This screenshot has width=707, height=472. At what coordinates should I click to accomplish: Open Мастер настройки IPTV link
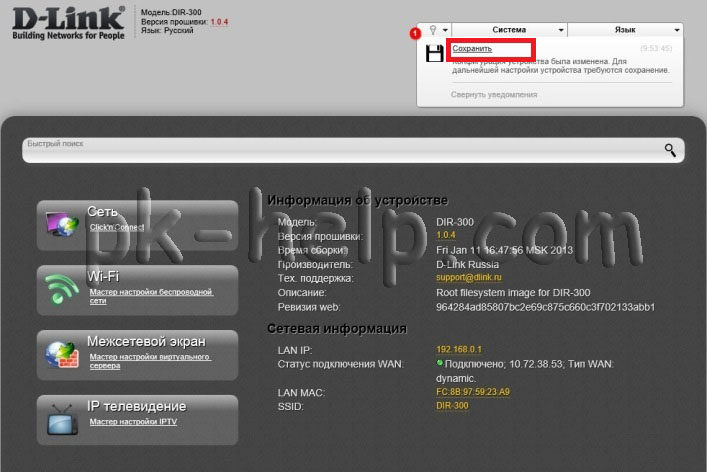(133, 422)
